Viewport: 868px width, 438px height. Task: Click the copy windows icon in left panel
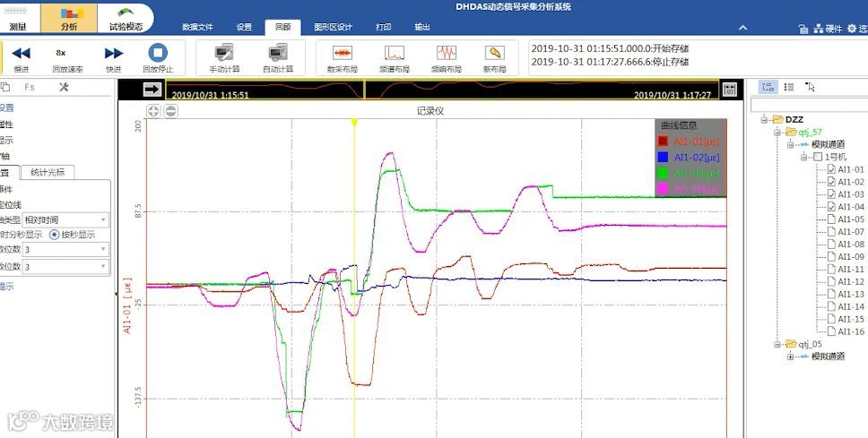[x=5, y=87]
